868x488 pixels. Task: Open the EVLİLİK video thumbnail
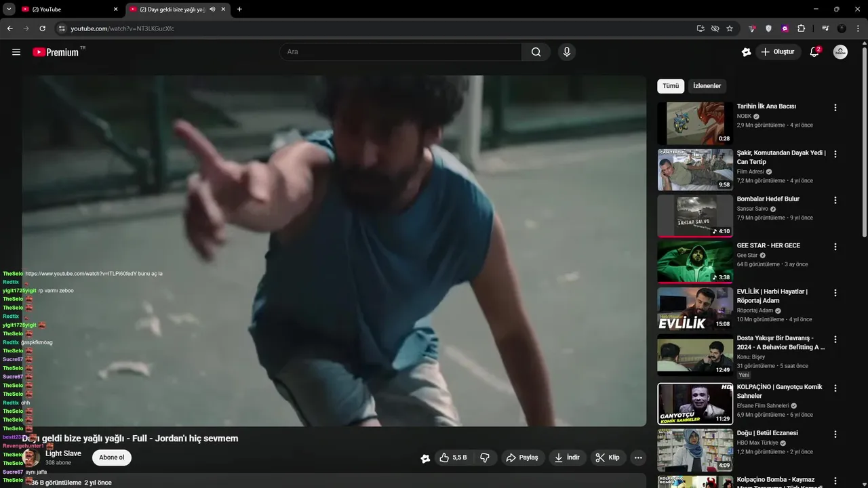695,309
